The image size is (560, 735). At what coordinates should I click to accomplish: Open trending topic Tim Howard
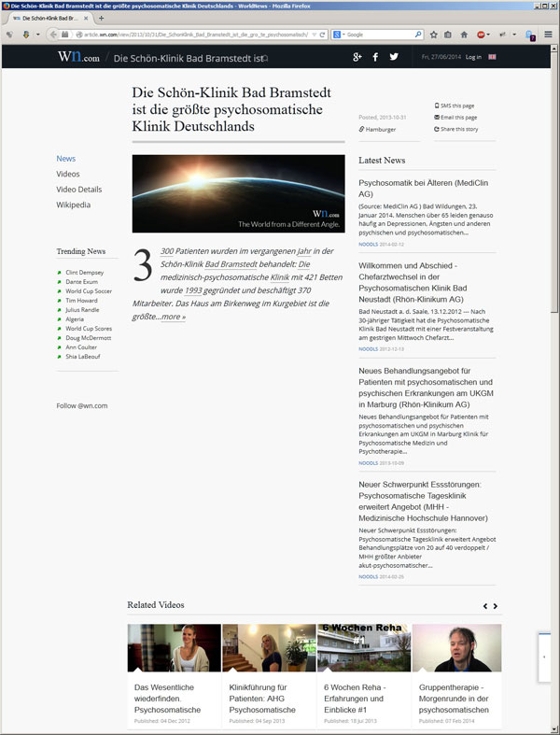point(81,301)
